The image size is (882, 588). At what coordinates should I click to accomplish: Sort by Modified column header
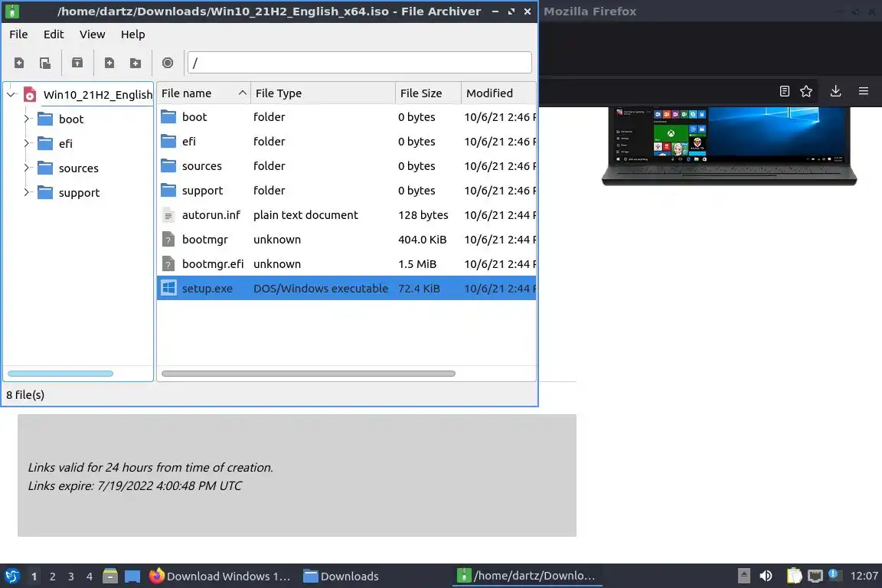[x=498, y=93]
